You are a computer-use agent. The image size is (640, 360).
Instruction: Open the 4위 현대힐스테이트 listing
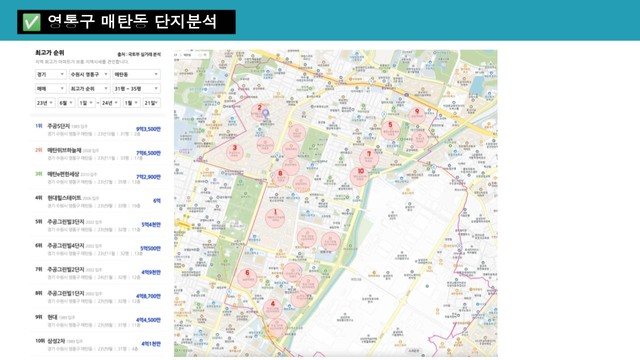point(98,201)
